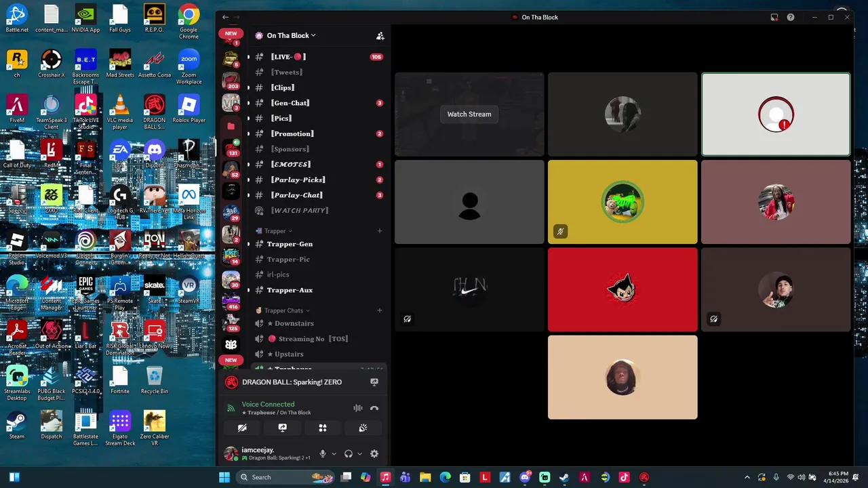Create a channel in Trapper Chats category
The width and height of the screenshot is (868, 488).
point(380,310)
